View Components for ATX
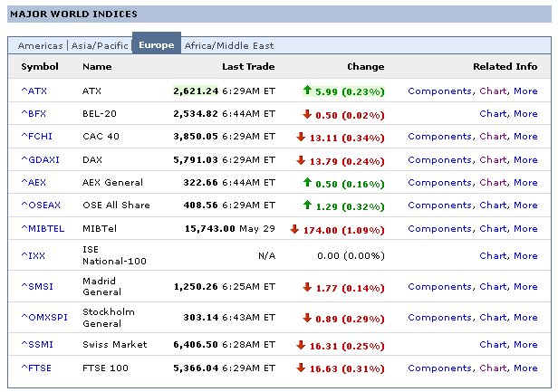Viewport: 558px width, 392px height. point(440,91)
